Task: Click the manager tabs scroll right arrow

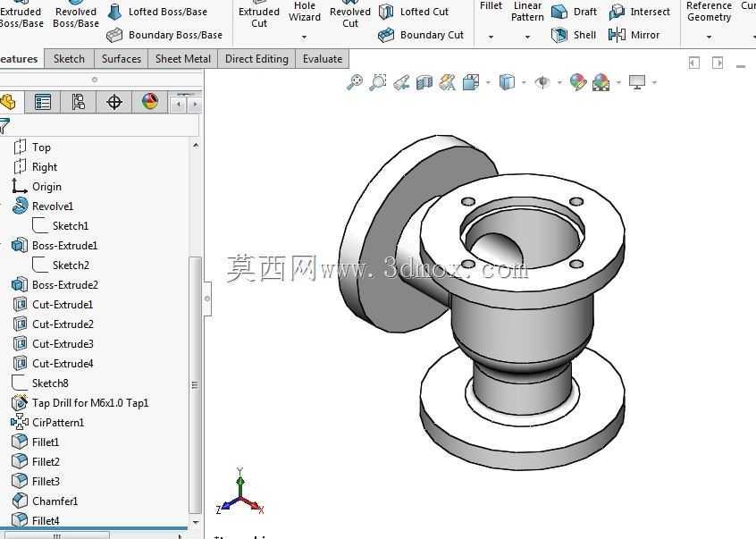Action: click(x=194, y=104)
